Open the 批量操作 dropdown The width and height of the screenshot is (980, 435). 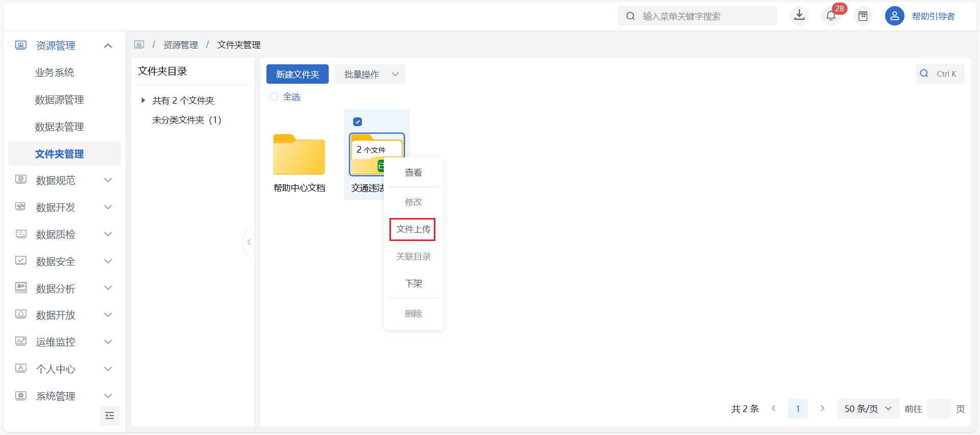click(x=370, y=75)
